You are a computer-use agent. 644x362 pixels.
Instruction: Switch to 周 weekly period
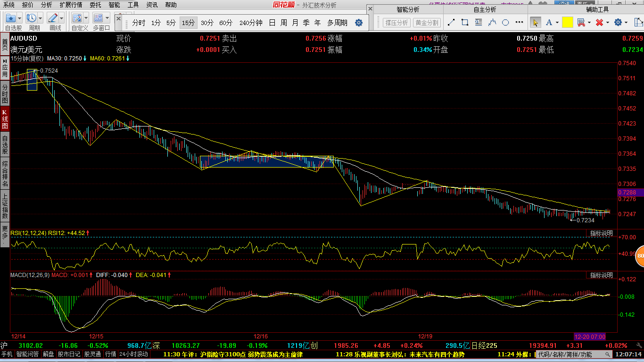click(x=283, y=23)
